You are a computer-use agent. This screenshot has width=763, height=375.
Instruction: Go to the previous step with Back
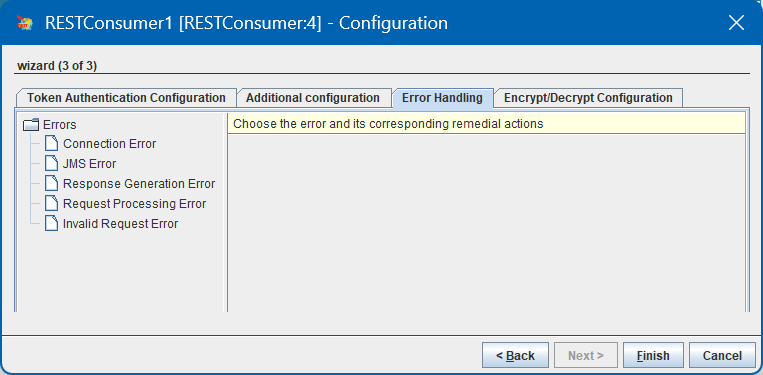tap(515, 356)
